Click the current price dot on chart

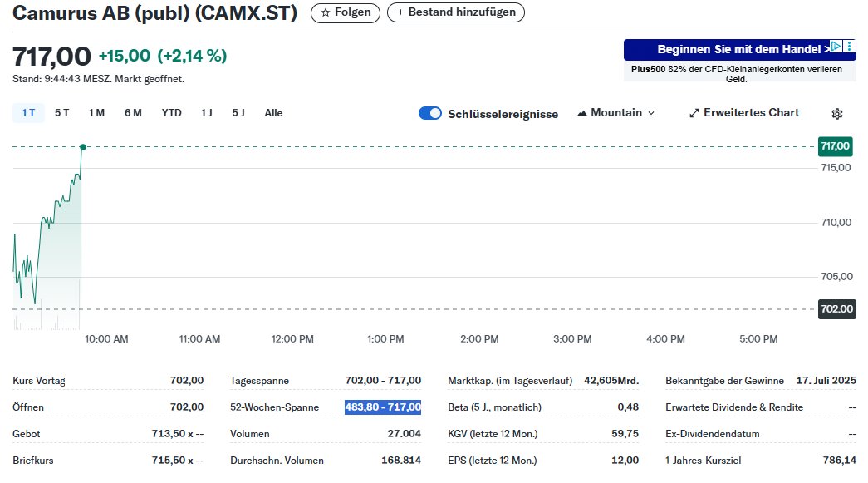click(83, 147)
